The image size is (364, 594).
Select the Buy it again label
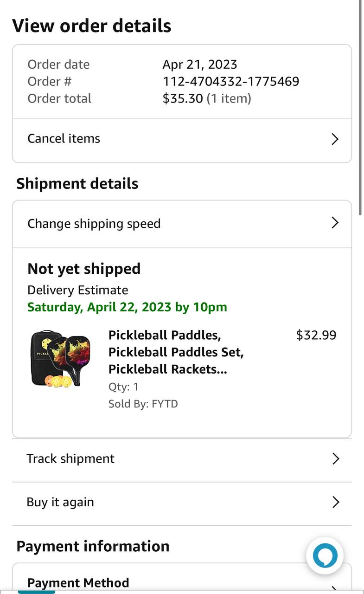(x=60, y=503)
